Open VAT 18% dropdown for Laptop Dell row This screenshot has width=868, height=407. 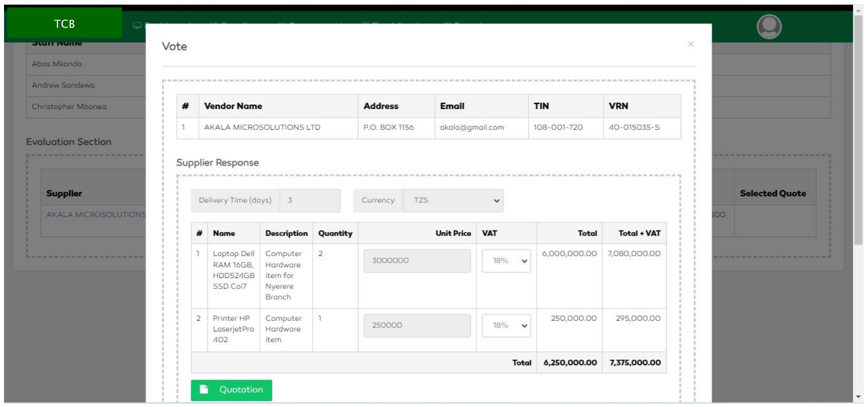coord(506,261)
